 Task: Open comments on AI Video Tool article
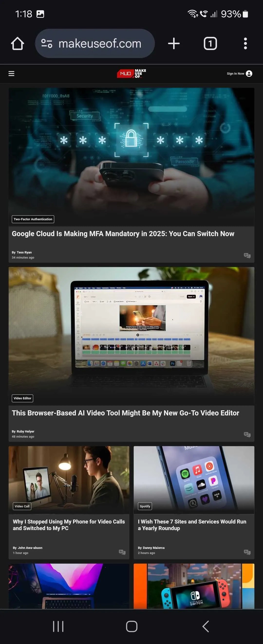pos(247,434)
